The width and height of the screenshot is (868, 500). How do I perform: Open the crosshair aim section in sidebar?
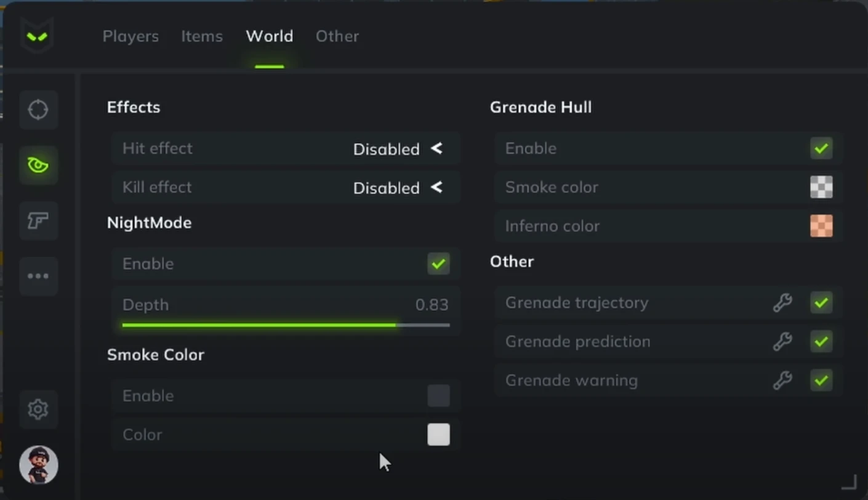[38, 110]
